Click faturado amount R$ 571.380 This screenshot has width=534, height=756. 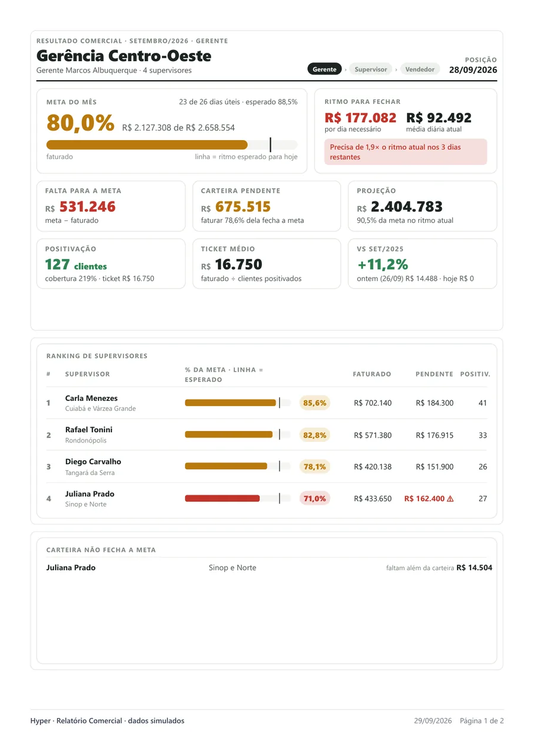click(373, 435)
